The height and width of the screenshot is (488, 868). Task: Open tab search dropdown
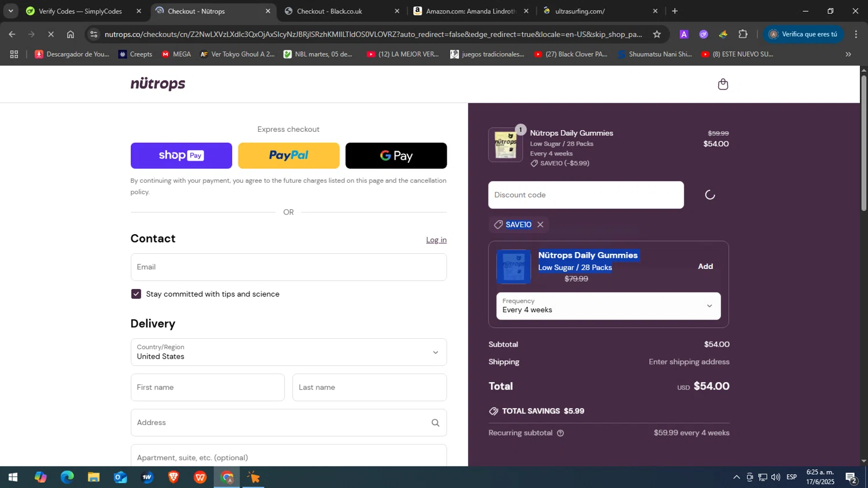(x=10, y=11)
